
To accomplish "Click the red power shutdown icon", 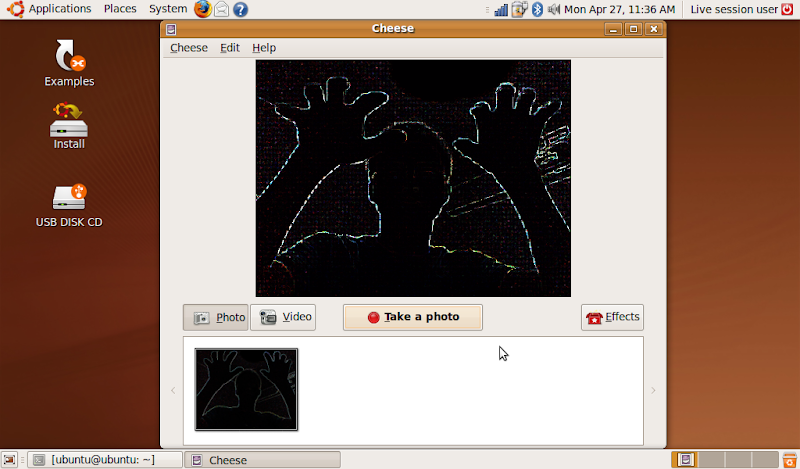I will pos(788,9).
